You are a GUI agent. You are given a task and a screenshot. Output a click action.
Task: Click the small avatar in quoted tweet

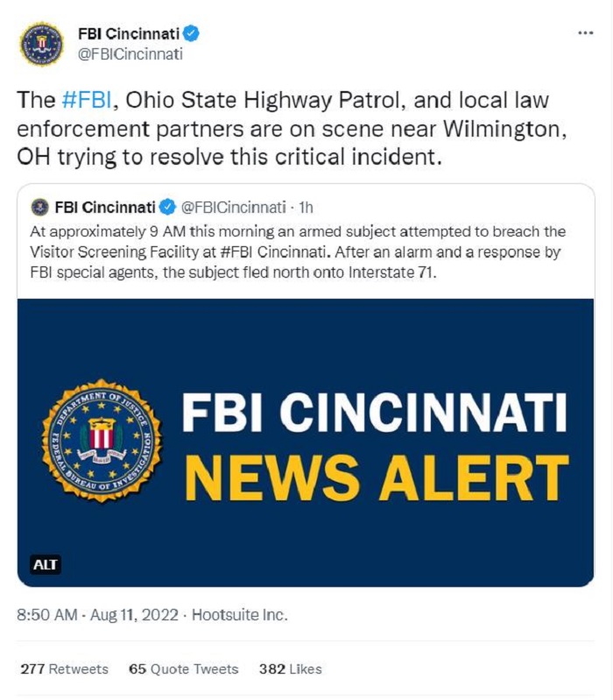pos(40,207)
